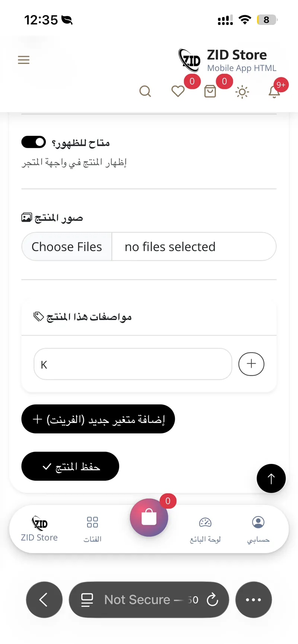Click Choose Files button
The width and height of the screenshot is (298, 644).
(67, 247)
